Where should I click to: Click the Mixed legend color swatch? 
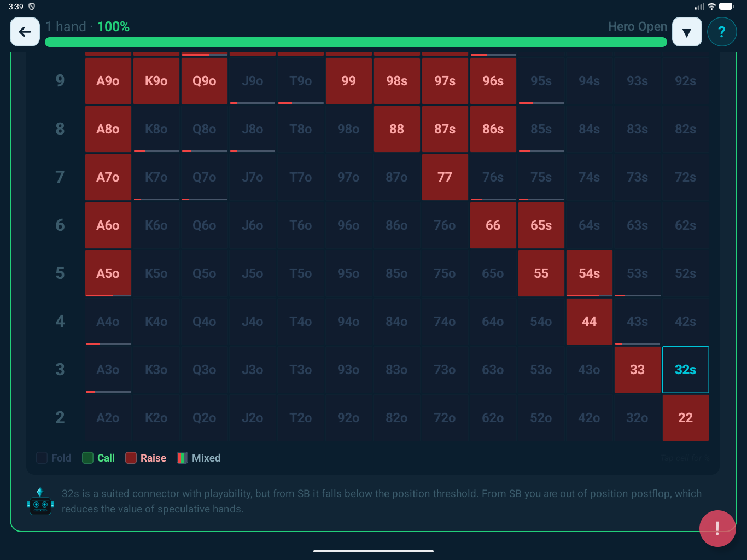tap(182, 458)
